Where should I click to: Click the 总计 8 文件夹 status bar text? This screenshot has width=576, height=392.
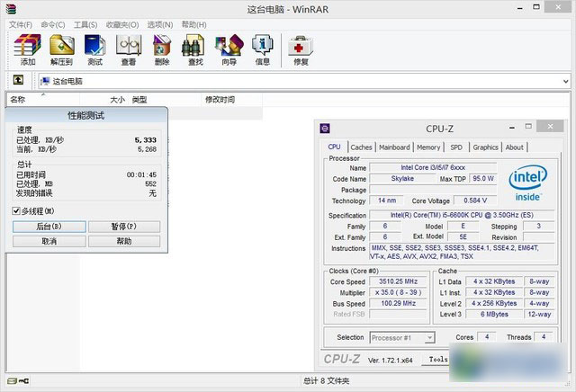coord(326,381)
